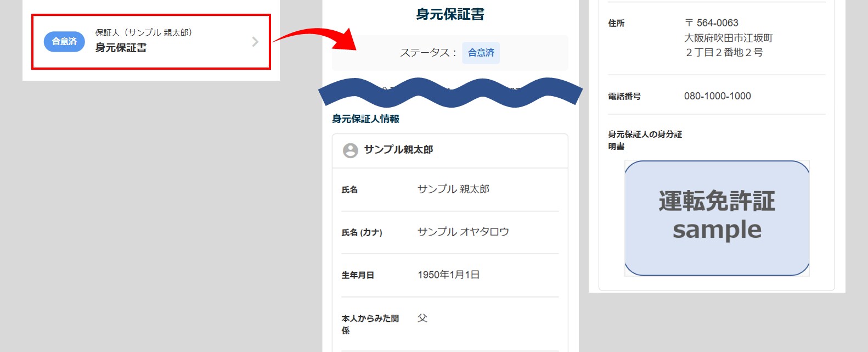The image size is (868, 352).
Task: Click the 保証人（サンプル 親太郎）subtitle text
Action: pos(144,33)
